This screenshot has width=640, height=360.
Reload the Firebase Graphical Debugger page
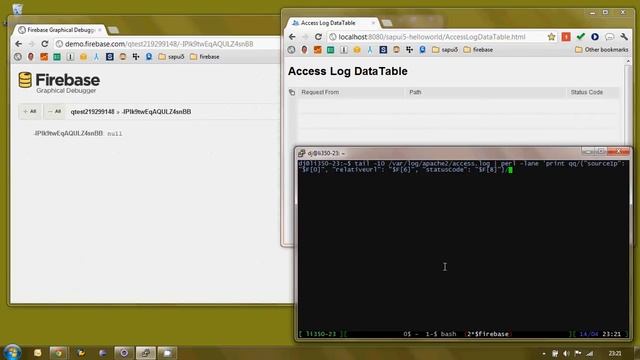pyautogui.click(x=44, y=44)
